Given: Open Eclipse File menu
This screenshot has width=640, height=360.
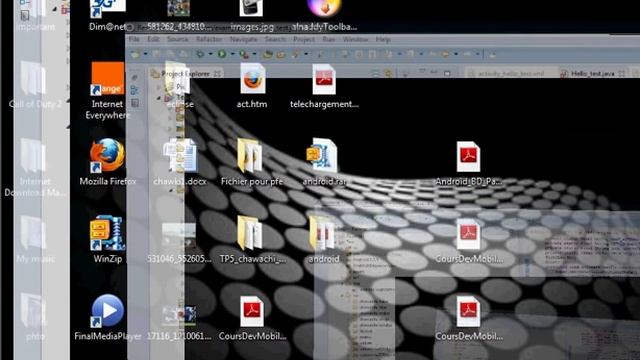Looking at the screenshot, I should (x=134, y=39).
